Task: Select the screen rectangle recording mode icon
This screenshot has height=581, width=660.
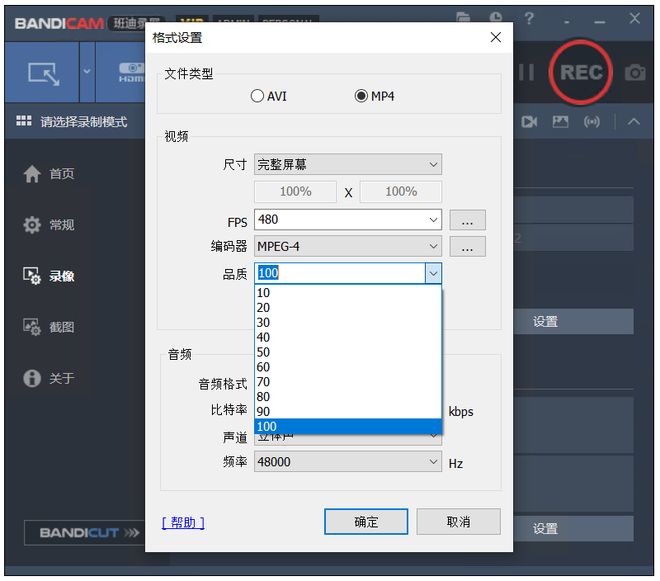Action: 43,73
